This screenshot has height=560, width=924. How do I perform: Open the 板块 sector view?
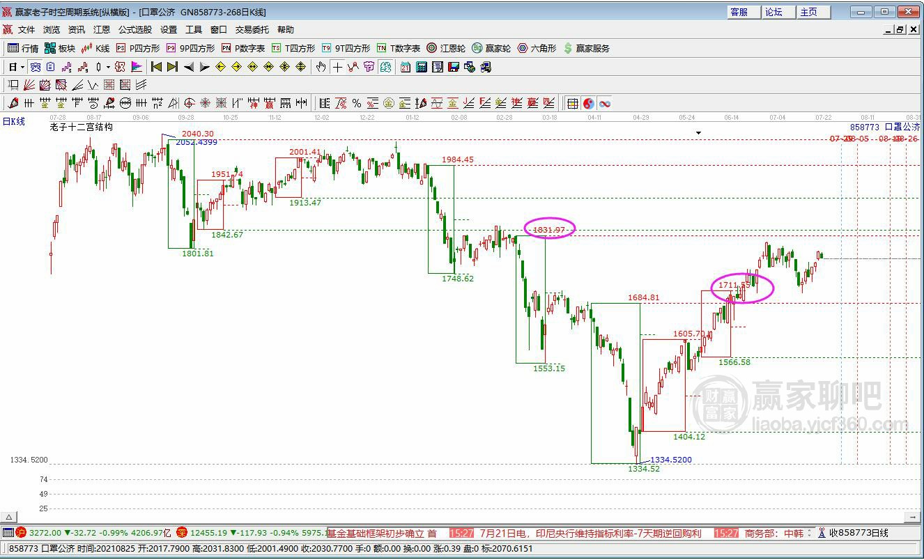pos(60,48)
